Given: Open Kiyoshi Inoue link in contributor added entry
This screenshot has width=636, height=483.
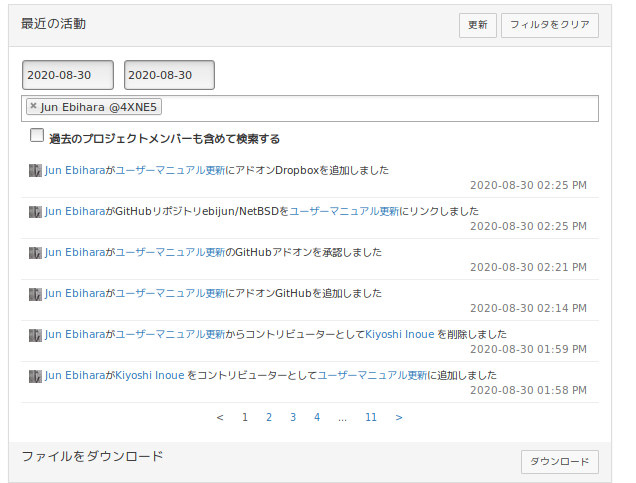Looking at the screenshot, I should point(150,376).
